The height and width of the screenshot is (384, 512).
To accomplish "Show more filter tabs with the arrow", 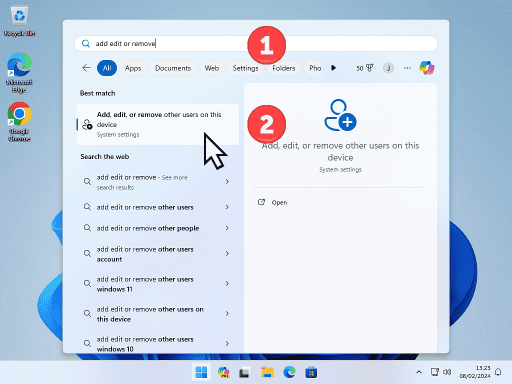I will [x=333, y=68].
